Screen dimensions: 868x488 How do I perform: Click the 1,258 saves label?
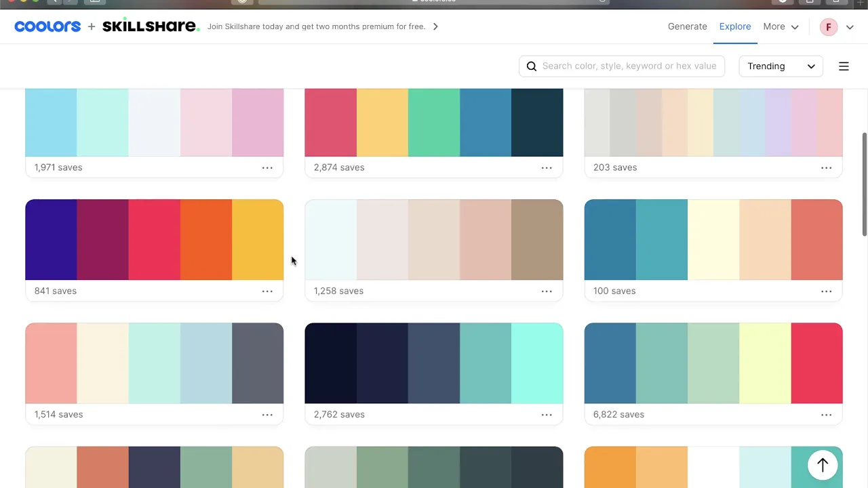click(x=338, y=291)
